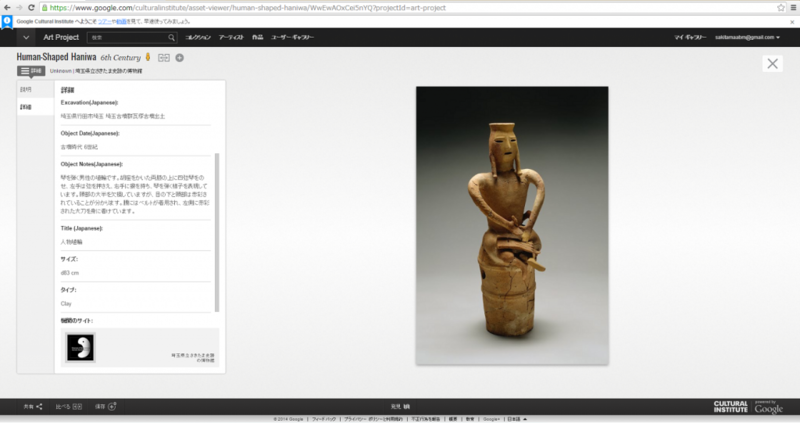Click the 発見 button in the bottom bar

click(x=400, y=407)
